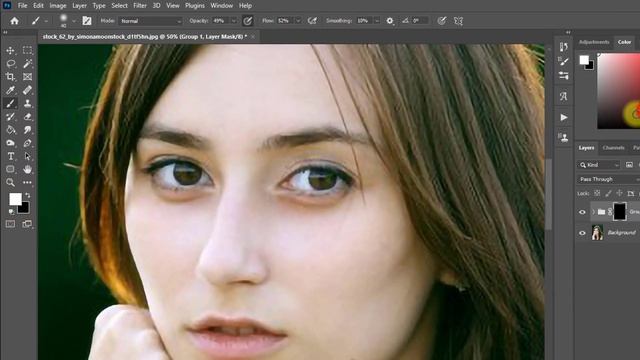This screenshot has width=640, height=360.
Task: Open the Filter menu
Action: [140, 6]
